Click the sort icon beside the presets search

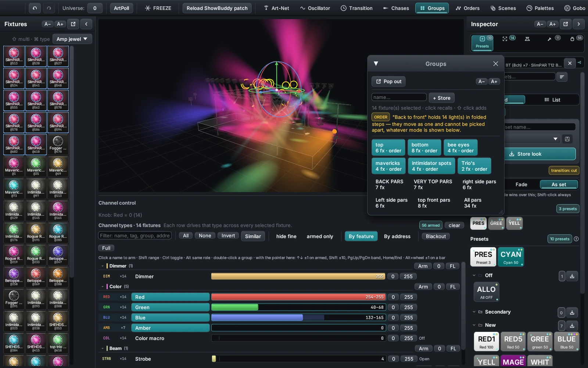tap(562, 77)
